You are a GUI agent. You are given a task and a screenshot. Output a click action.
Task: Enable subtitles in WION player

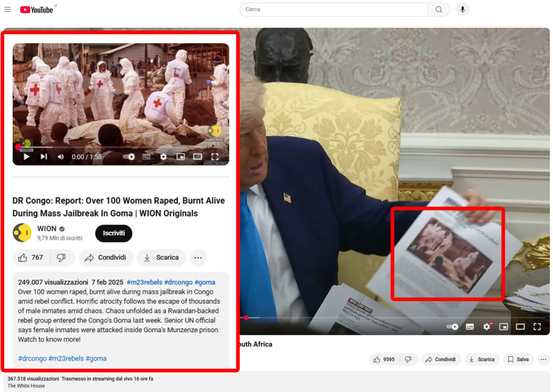point(146,157)
